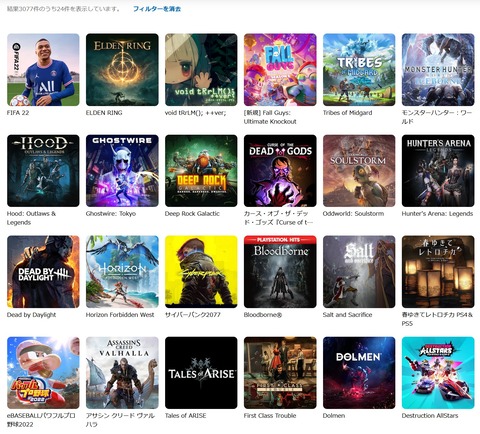The image size is (480, 434).
Task: Open the ELDEN RING cover thumbnail
Action: coord(122,70)
